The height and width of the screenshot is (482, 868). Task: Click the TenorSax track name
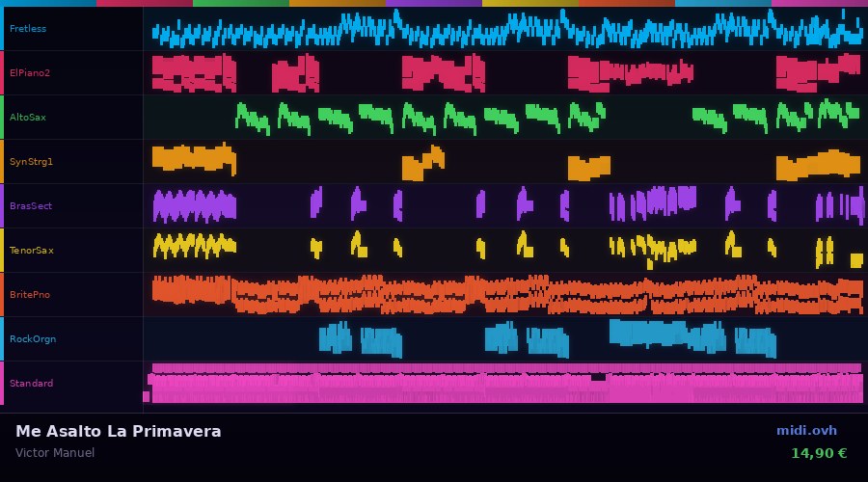[x=31, y=251]
